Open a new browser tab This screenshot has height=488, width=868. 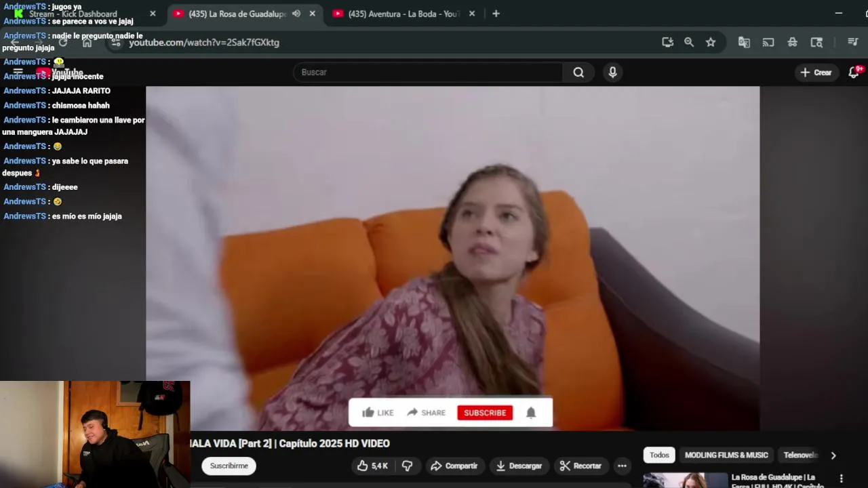(496, 14)
